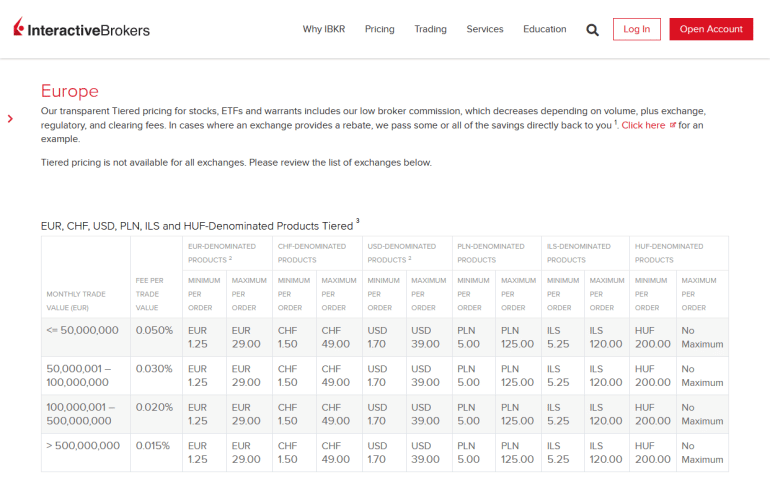Click footnote 3 beside the Products Tiered title

click(357, 221)
